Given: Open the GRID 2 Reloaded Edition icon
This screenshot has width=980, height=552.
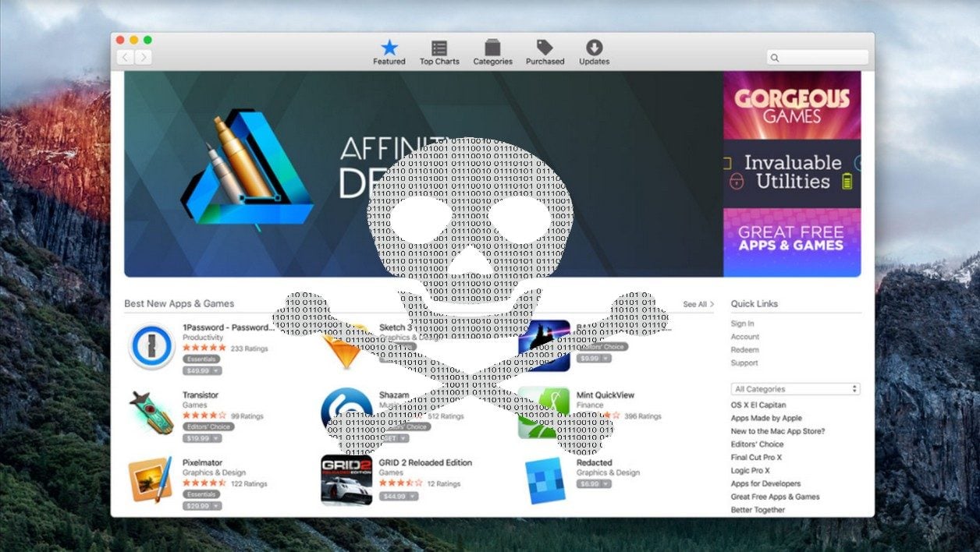Looking at the screenshot, I should 346,480.
